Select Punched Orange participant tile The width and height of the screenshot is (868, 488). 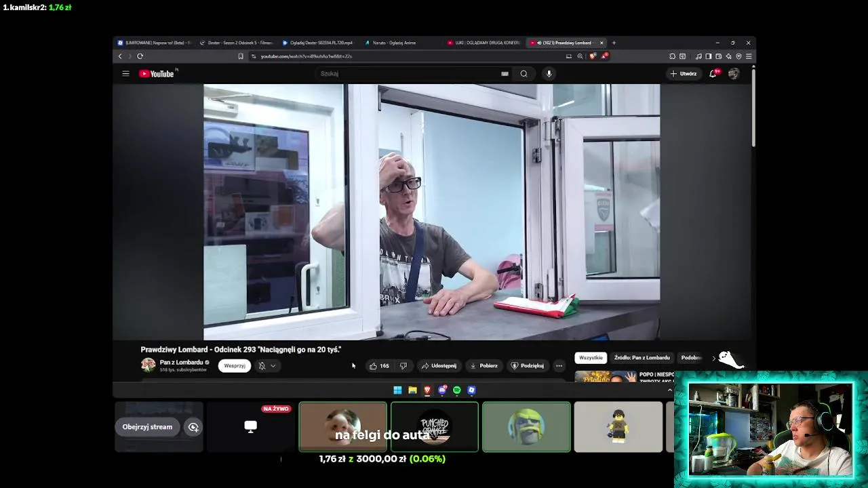tap(435, 427)
